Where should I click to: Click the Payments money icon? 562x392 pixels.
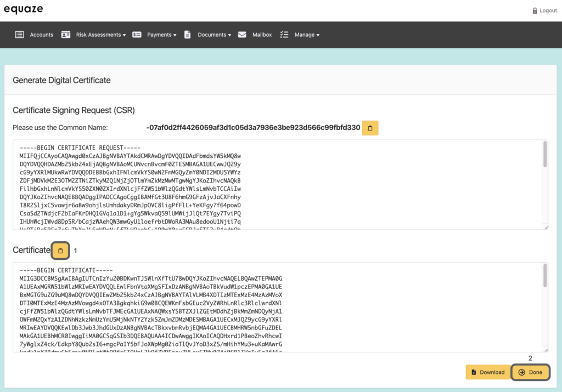tap(137, 35)
